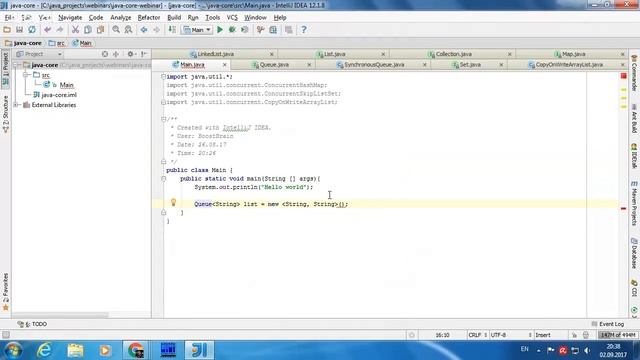Click the Redo toolbar icon
This screenshot has width=640, height=360.
pyautogui.click(x=60, y=30)
